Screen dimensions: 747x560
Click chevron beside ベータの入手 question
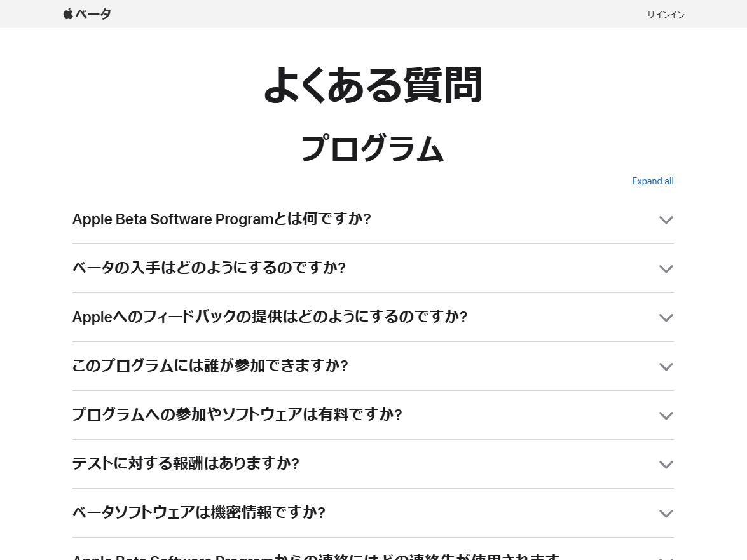tap(666, 269)
